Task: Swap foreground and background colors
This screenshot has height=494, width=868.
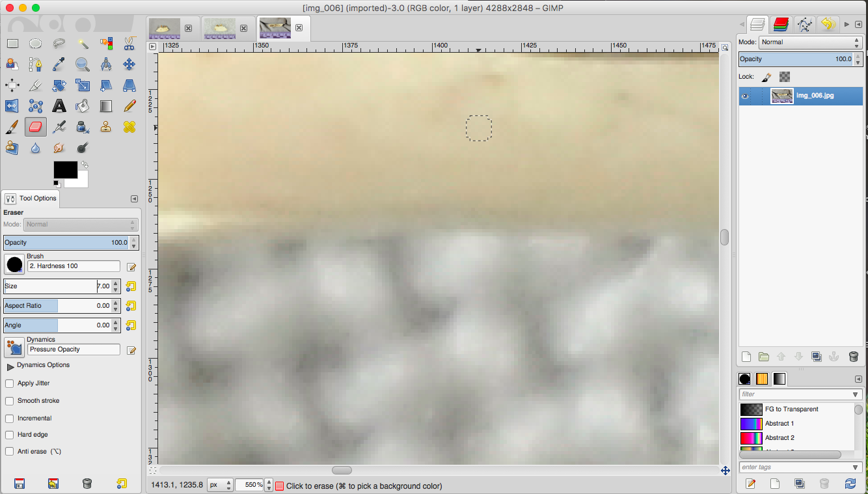Action: pyautogui.click(x=85, y=165)
